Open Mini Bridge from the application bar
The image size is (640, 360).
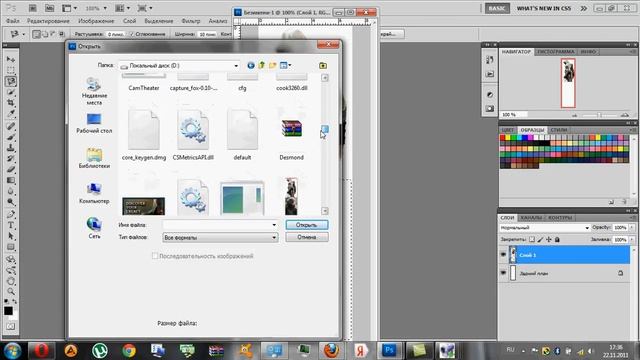coord(49,8)
